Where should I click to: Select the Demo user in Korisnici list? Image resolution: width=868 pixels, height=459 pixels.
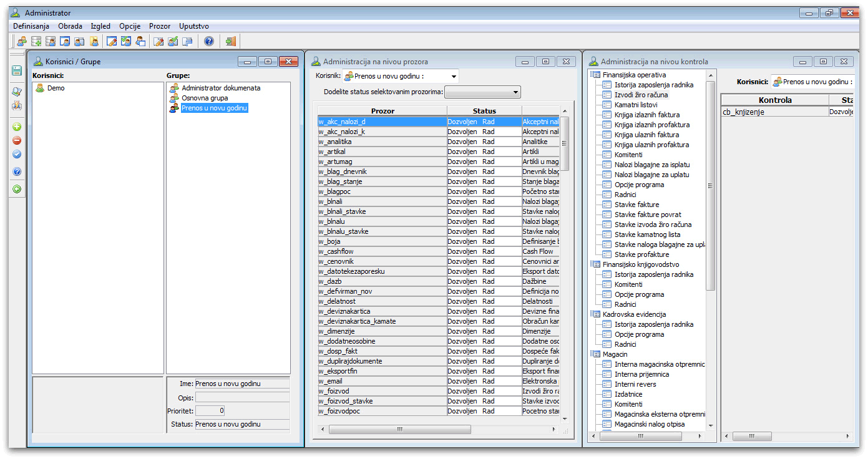pos(56,88)
